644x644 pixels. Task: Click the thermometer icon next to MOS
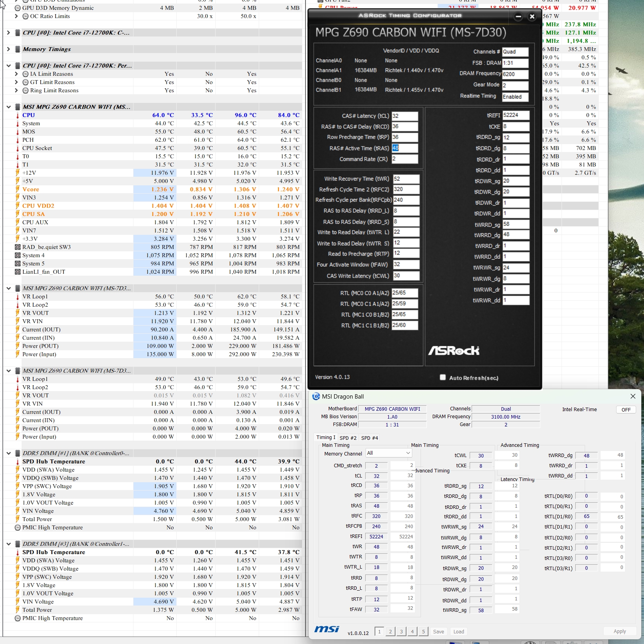point(17,132)
